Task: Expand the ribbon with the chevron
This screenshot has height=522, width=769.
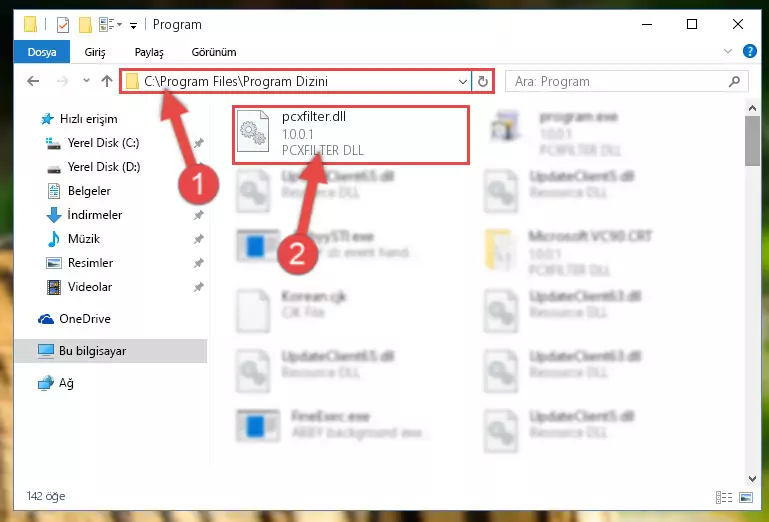Action: (728, 51)
